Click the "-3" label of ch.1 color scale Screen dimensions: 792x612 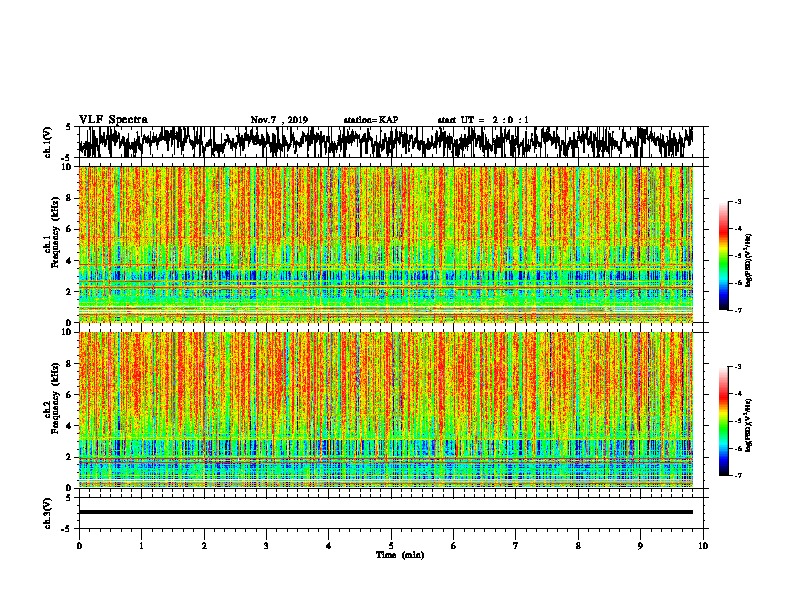tap(738, 202)
